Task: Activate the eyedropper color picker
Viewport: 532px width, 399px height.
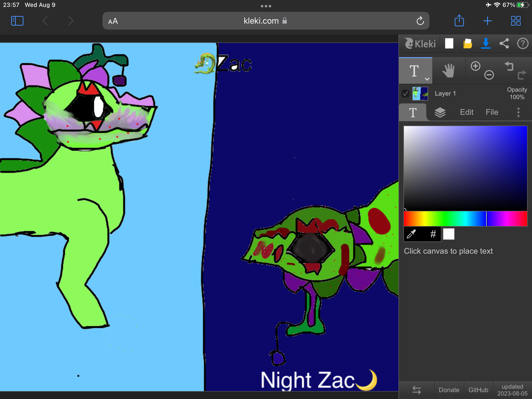Action: click(411, 234)
